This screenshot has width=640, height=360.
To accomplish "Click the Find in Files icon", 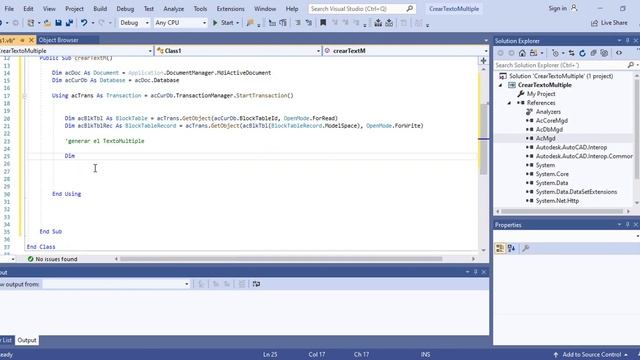I will (x=251, y=23).
